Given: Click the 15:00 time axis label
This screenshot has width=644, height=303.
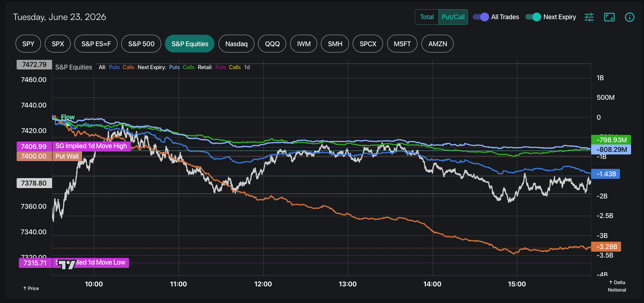Looking at the screenshot, I should 517,284.
